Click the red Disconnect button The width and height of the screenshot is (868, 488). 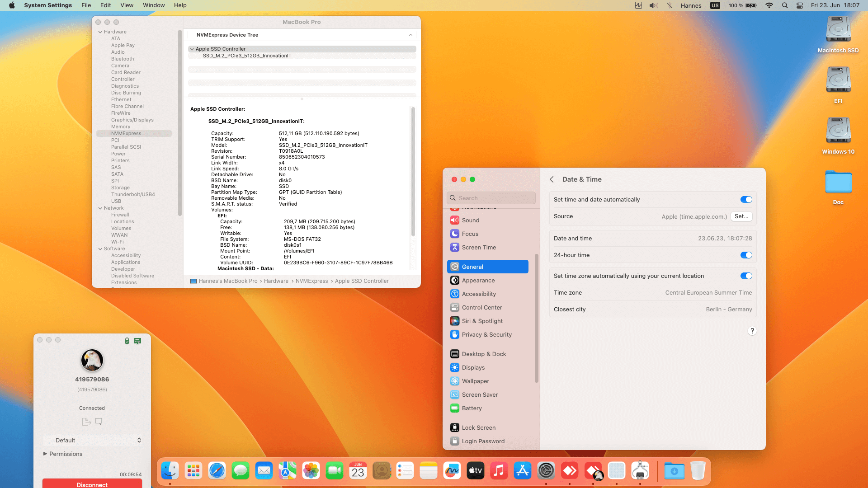92,483
